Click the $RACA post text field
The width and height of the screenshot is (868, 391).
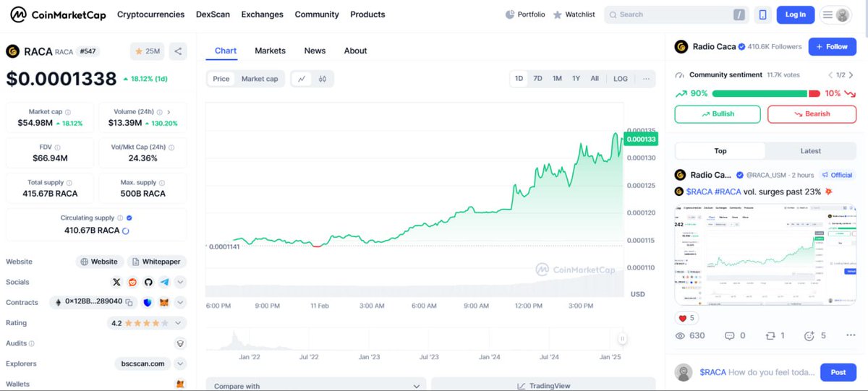pos(757,372)
